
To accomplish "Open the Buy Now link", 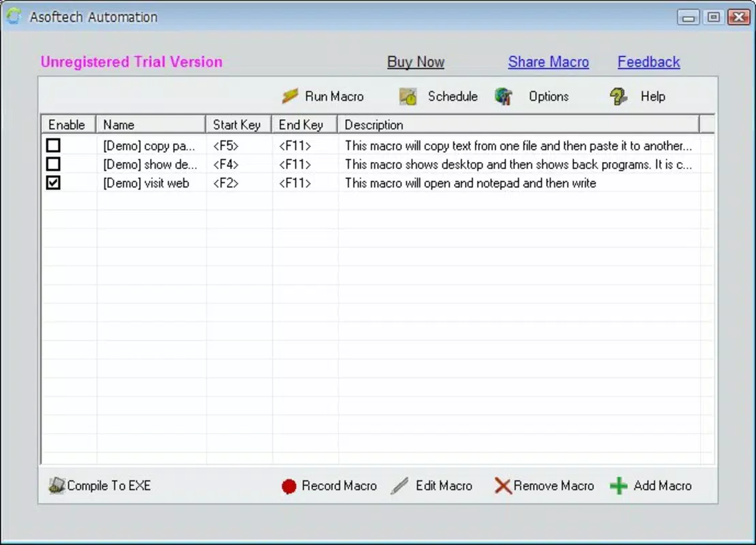I will [416, 62].
